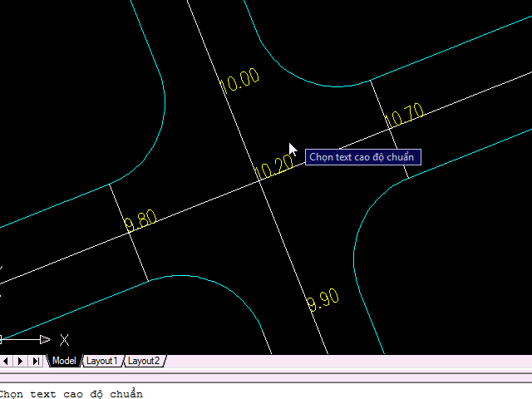Click the previous layout tab arrow
The height and width of the screenshot is (399, 532).
(x=6, y=361)
